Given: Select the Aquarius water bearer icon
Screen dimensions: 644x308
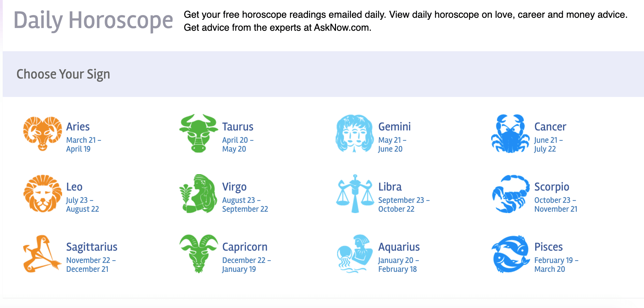Looking at the screenshot, I should click(x=355, y=254).
